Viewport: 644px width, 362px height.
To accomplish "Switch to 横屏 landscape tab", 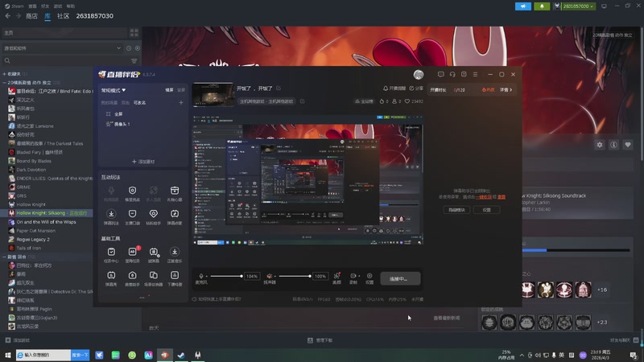I will [x=169, y=90].
